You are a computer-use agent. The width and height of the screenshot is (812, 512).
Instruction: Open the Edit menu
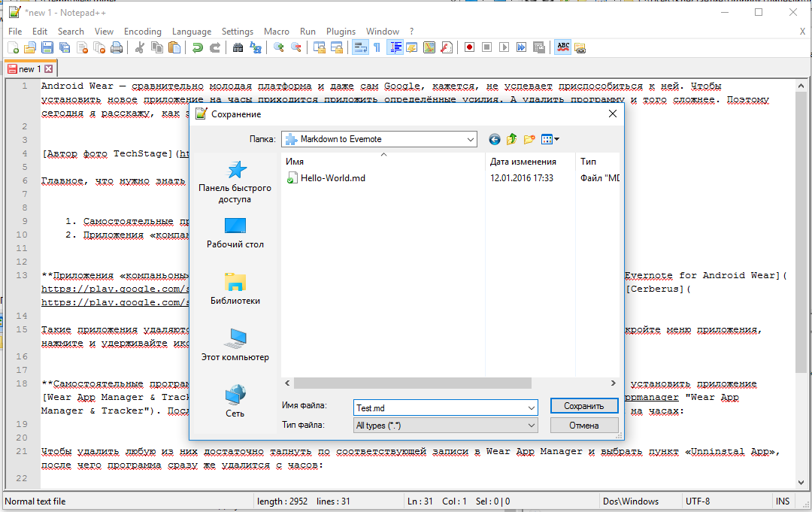(39, 32)
